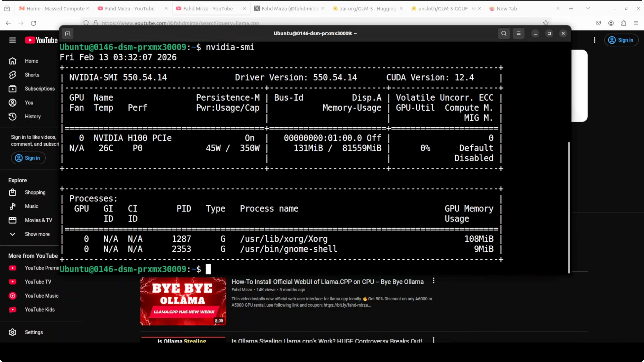Viewport: 644px width, 362px height.
Task: Open YouTube Settings in the sidebar
Action: [34, 332]
